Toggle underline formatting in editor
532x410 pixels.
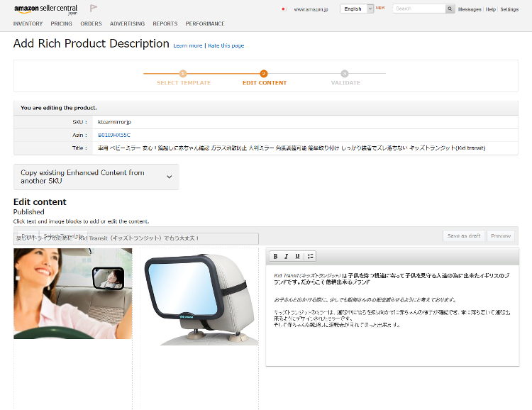(297, 256)
